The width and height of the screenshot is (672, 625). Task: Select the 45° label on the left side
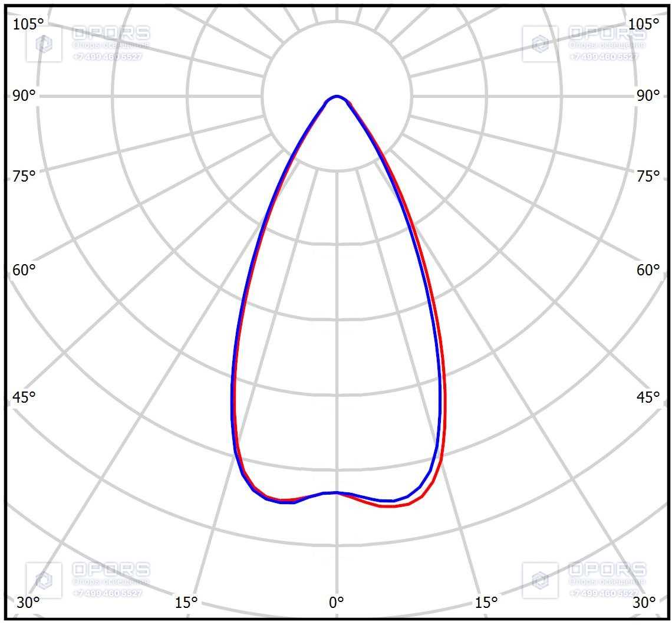(24, 397)
